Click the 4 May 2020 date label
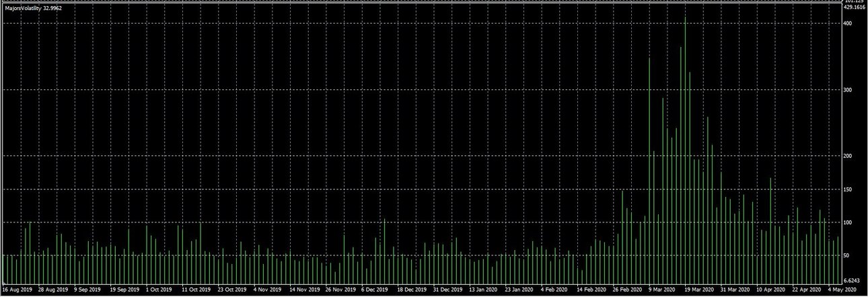This screenshot has height=297, width=868. [842, 290]
